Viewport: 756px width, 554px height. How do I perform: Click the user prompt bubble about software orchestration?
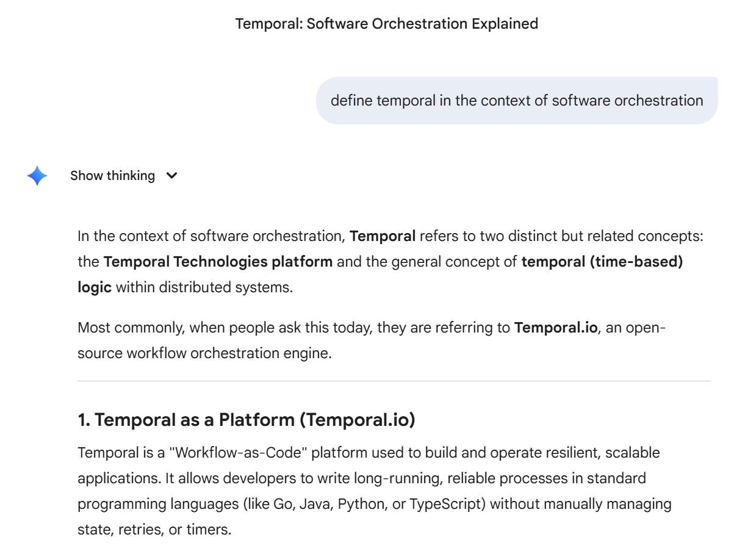click(x=516, y=100)
